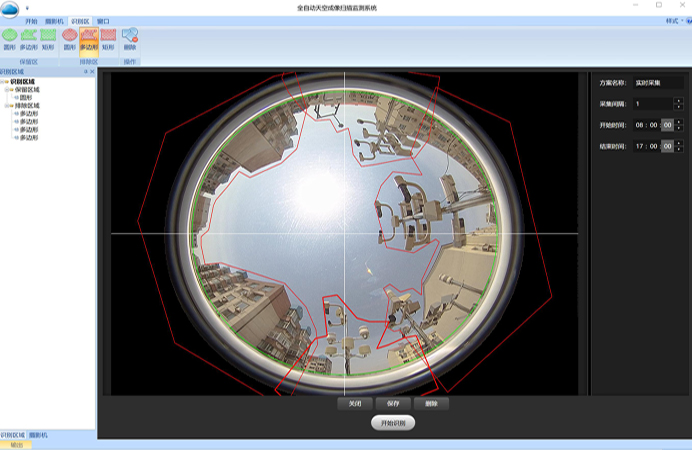Select the green polygon tool in 保留区

point(28,38)
